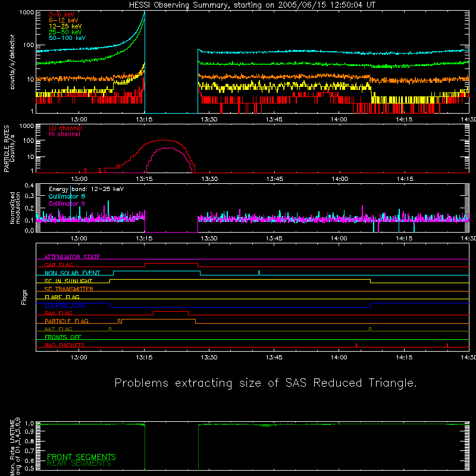
Task: Click the FRONT SEGMENTS legend label
Action: (82, 457)
